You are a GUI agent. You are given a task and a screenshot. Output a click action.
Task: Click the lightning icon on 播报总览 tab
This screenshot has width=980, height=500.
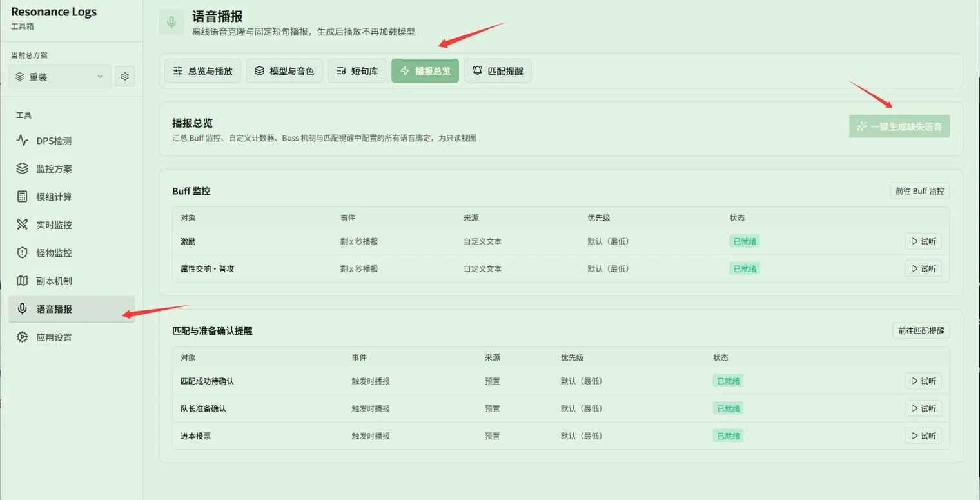point(405,71)
